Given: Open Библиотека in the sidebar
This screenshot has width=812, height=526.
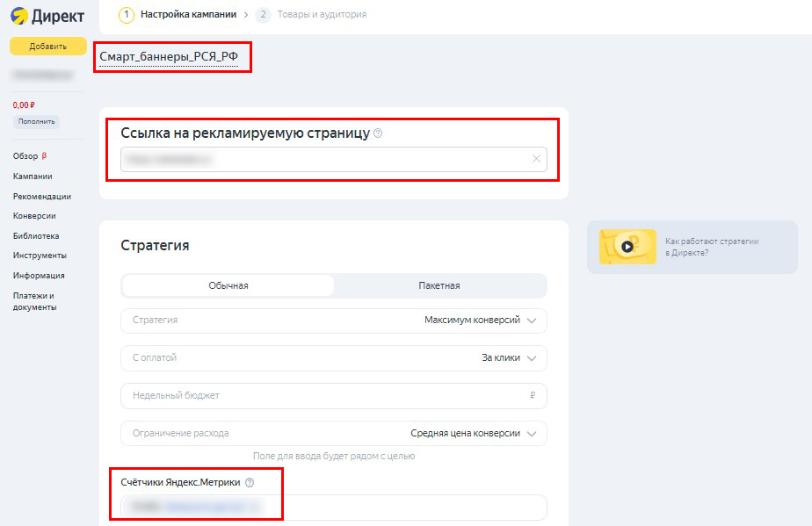Looking at the screenshot, I should point(36,235).
